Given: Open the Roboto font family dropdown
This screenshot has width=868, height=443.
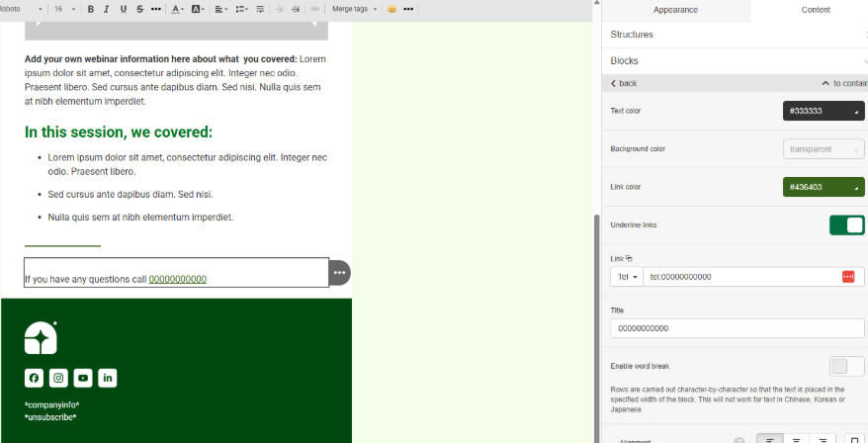Looking at the screenshot, I should [22, 9].
